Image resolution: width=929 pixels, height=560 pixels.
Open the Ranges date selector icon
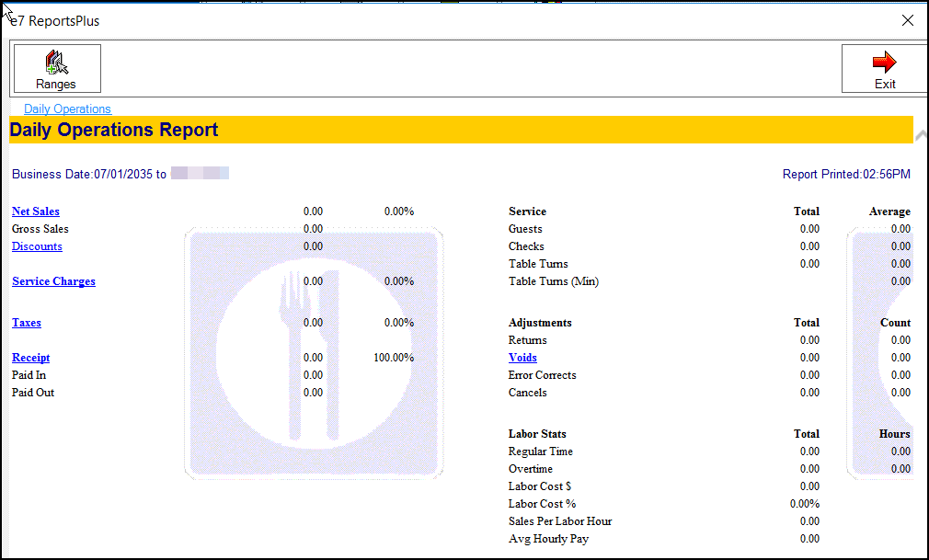(57, 63)
